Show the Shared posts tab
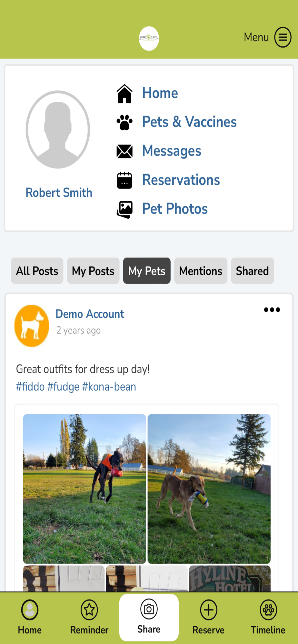 click(x=252, y=271)
